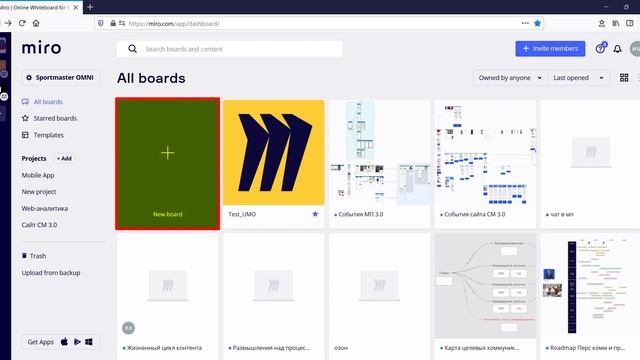Viewport: 640px width, 360px height.
Task: Go to browser home page icon
Action: 36,23
